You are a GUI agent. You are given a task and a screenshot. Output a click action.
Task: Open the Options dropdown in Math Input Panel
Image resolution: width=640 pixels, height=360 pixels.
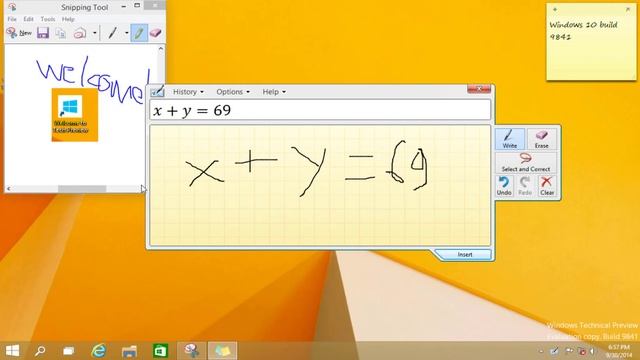[233, 92]
